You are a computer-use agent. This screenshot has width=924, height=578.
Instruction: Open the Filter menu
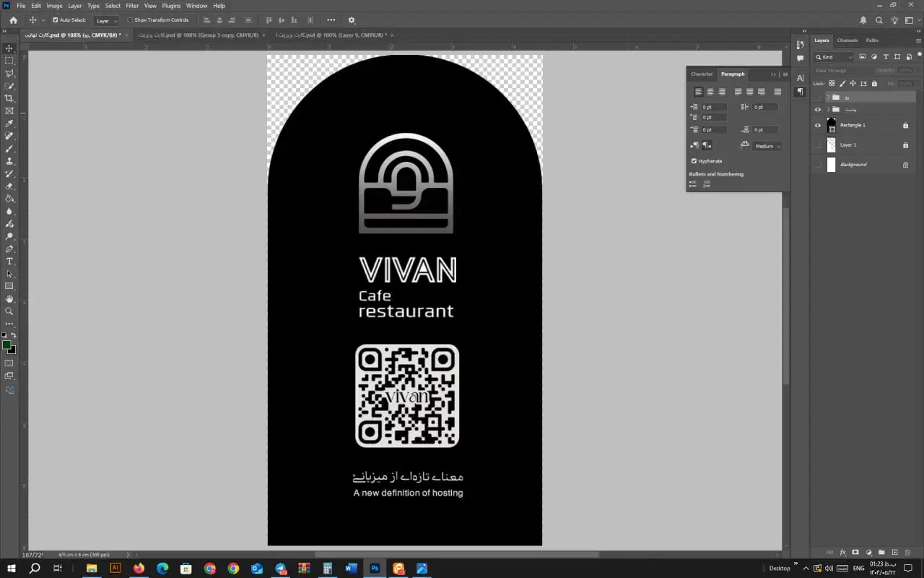tap(132, 6)
